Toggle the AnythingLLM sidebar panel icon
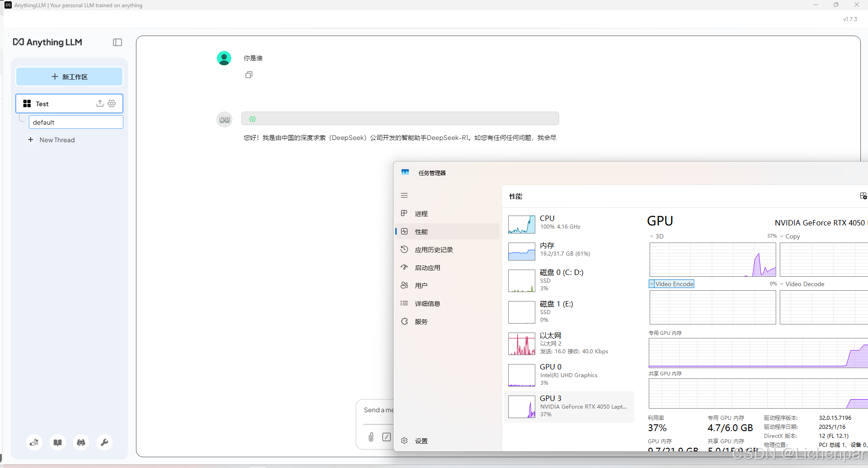 click(118, 42)
